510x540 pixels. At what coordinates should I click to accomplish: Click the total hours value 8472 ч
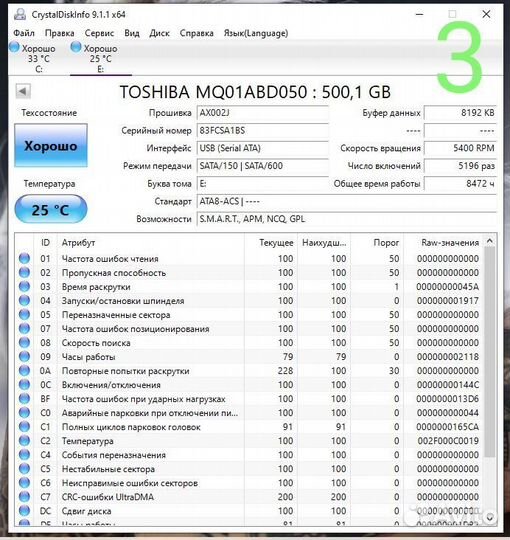(460, 184)
